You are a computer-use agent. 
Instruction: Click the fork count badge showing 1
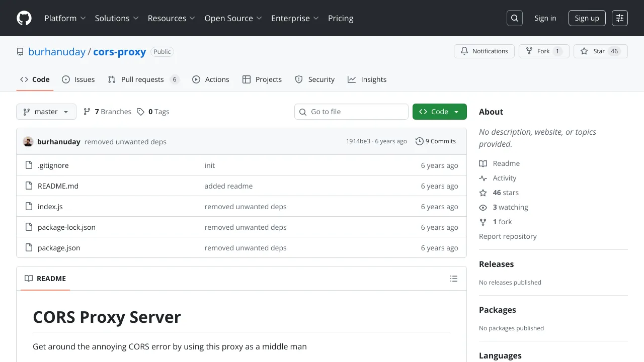point(557,51)
